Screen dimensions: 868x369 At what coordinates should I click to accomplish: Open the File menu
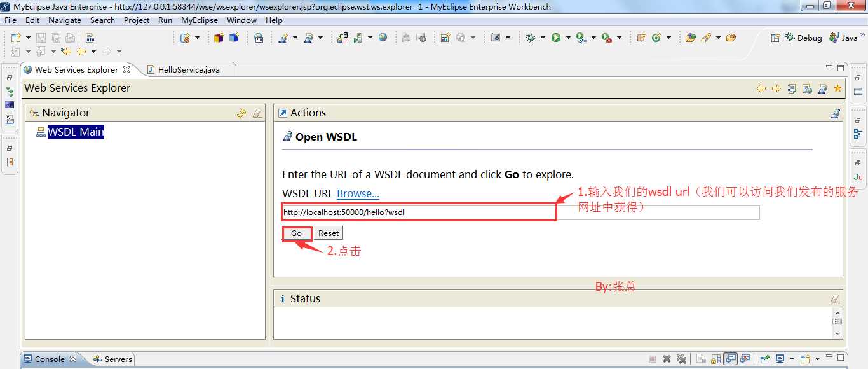10,20
